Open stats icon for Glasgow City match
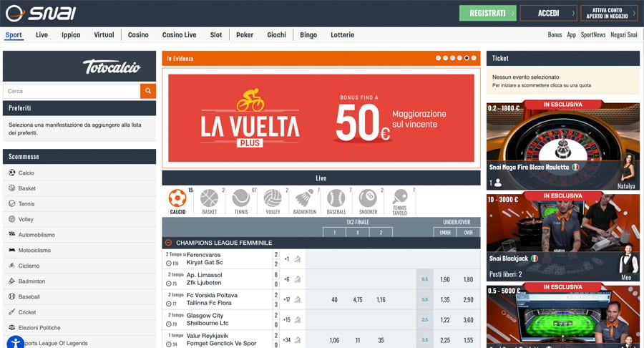The image size is (644, 348). click(298, 319)
